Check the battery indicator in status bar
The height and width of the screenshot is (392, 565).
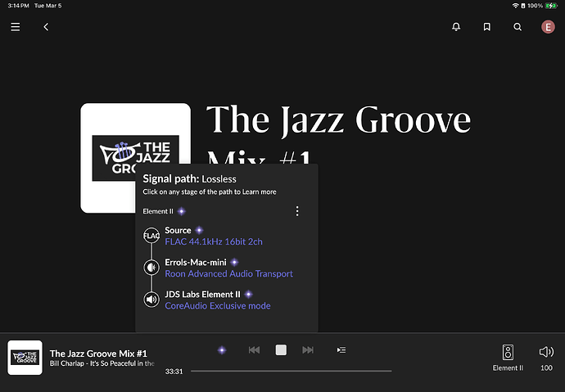click(x=551, y=6)
